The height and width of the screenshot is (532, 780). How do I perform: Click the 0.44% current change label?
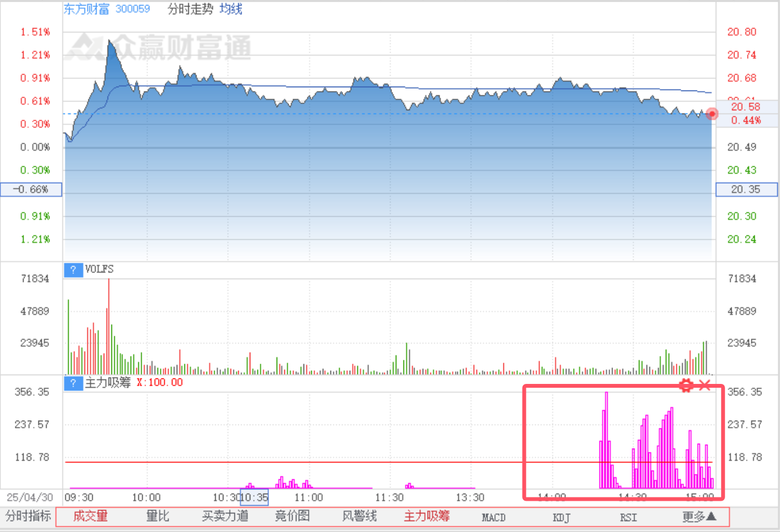[x=745, y=120]
